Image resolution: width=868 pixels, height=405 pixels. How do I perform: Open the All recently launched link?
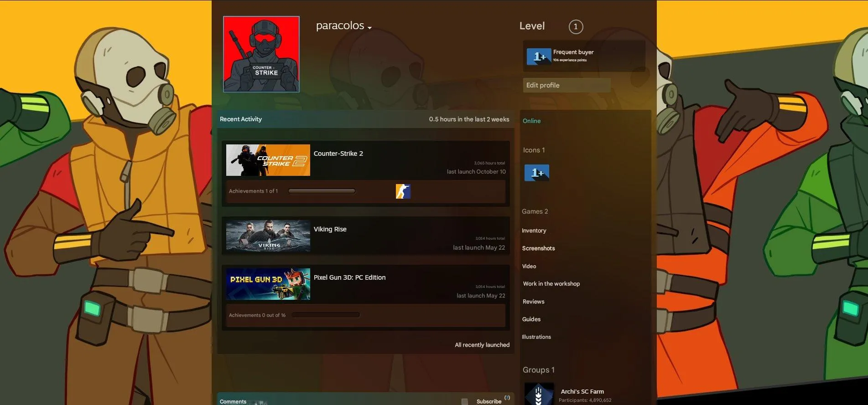click(482, 345)
